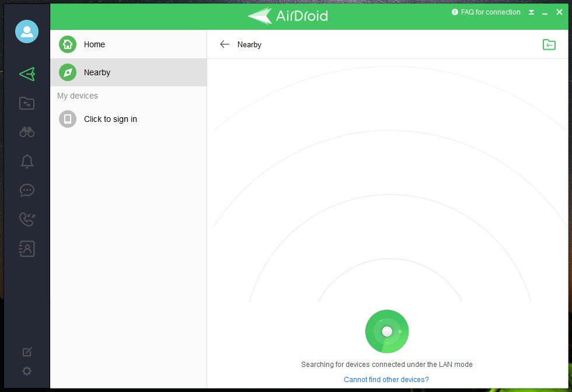Screen dimensions: 572x392
Task: Click the 'My devices' section label
Action: click(78, 96)
